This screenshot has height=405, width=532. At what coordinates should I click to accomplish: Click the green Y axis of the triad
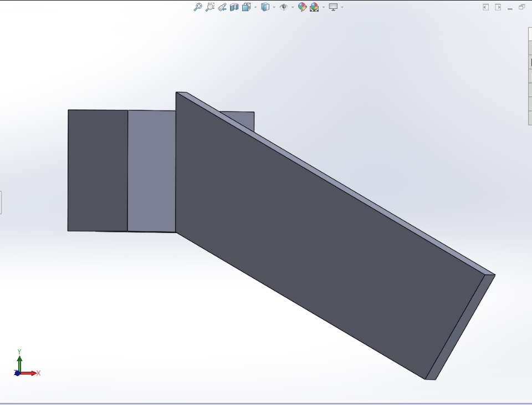(x=20, y=362)
